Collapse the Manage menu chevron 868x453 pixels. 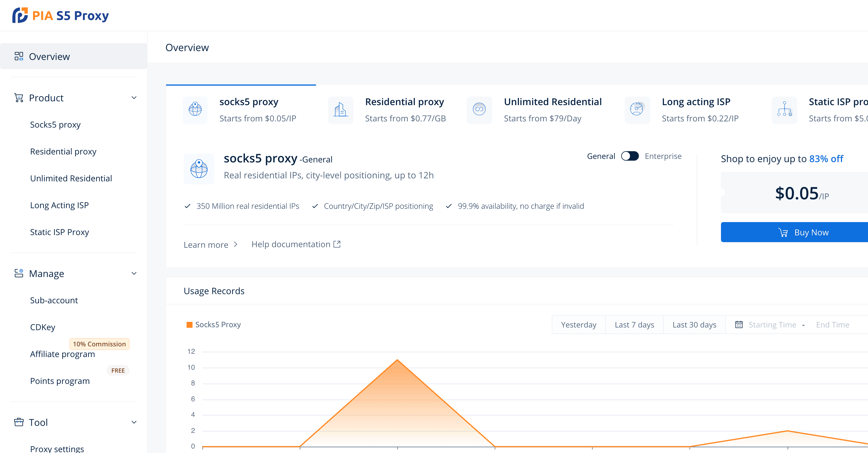pyautogui.click(x=134, y=273)
